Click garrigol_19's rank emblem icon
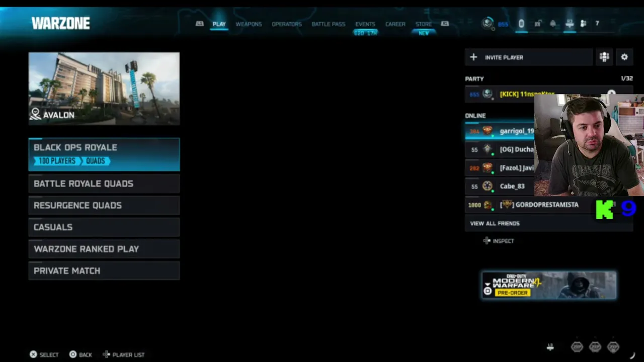 click(x=487, y=131)
